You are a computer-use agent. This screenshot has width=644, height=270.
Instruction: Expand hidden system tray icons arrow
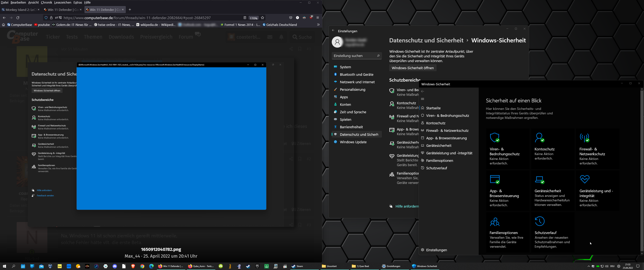(589, 266)
